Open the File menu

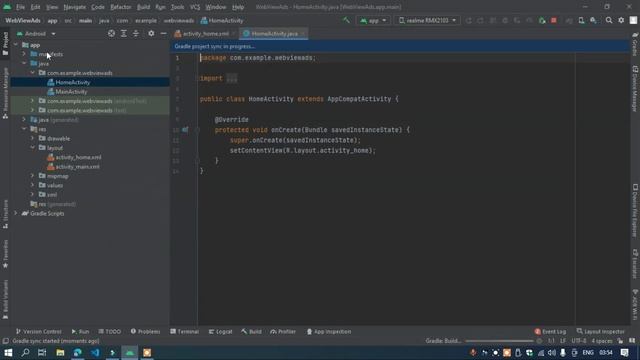click(x=20, y=7)
